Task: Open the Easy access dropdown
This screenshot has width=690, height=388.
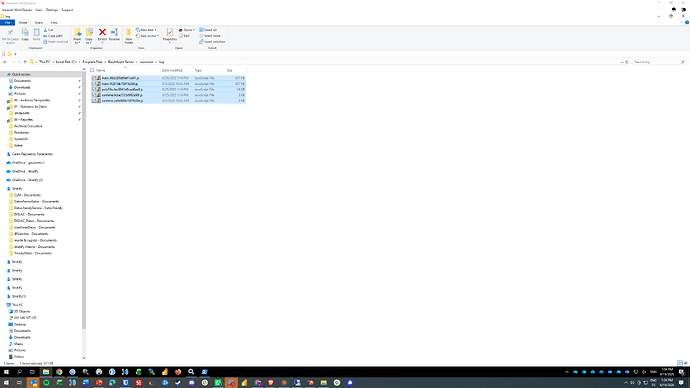Action: click(147, 36)
